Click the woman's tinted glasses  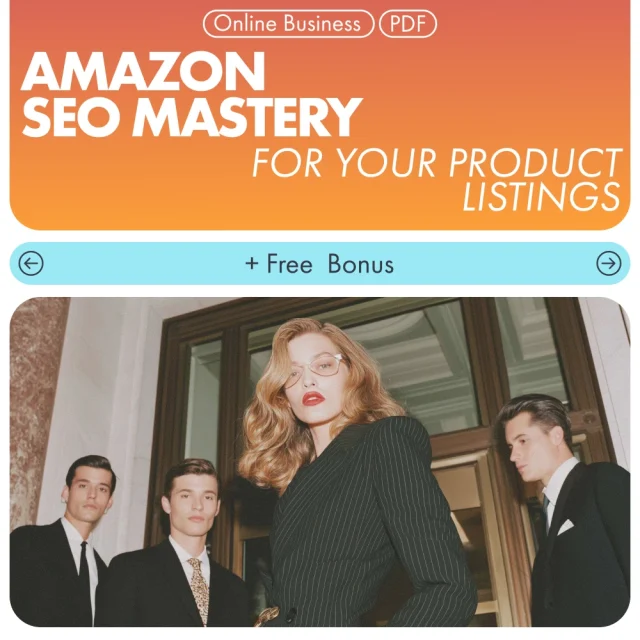tap(316, 369)
